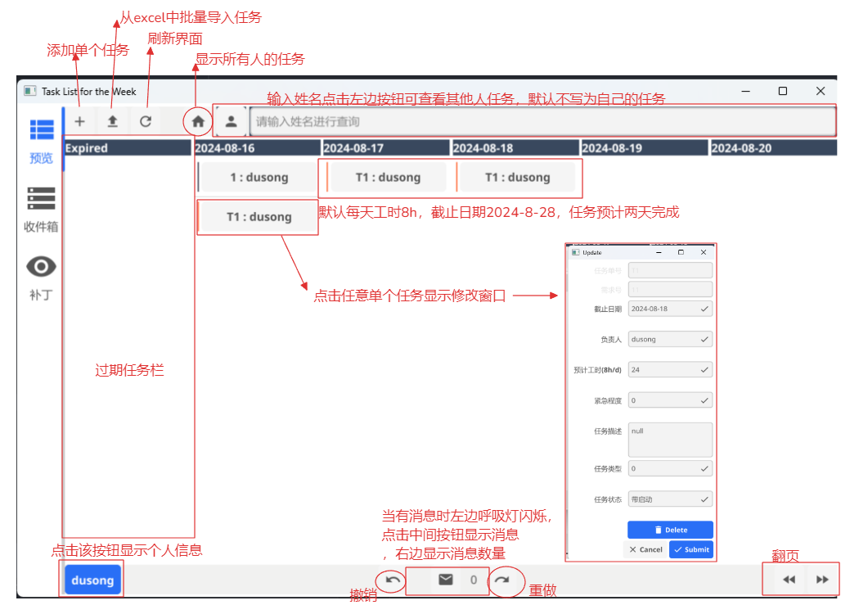
Task: Open the 补丁 tab with the eye icon
Action: 41,277
